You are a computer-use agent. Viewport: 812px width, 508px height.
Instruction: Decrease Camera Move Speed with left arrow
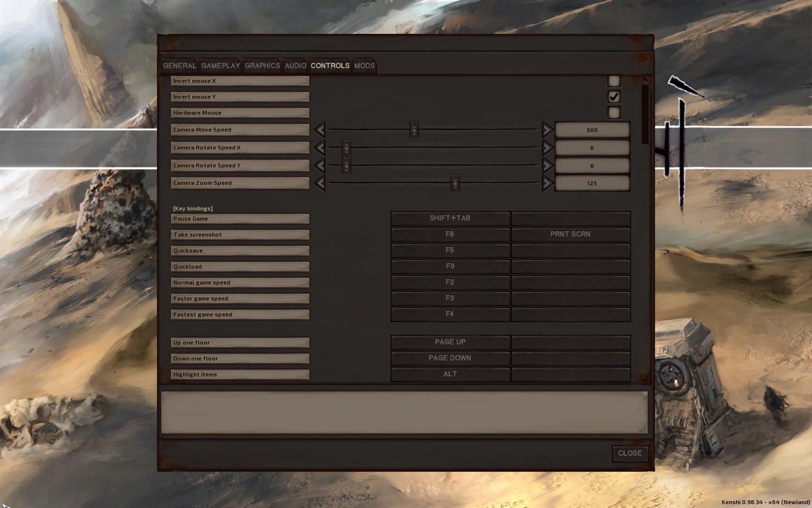[319, 130]
